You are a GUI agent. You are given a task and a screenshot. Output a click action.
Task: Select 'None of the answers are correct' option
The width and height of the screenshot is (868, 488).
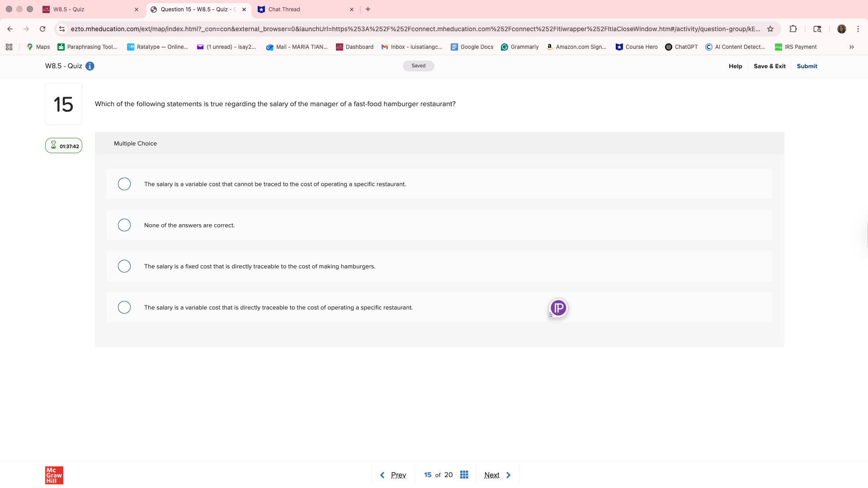124,225
